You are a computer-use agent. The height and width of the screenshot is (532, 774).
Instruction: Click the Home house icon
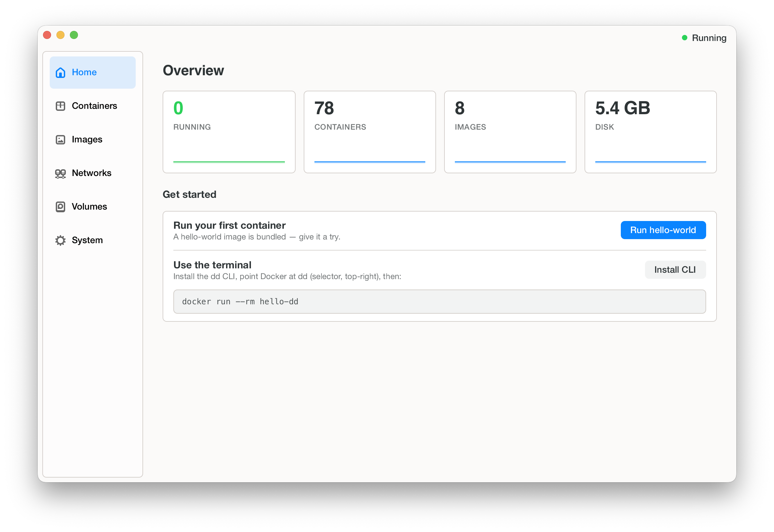[60, 72]
